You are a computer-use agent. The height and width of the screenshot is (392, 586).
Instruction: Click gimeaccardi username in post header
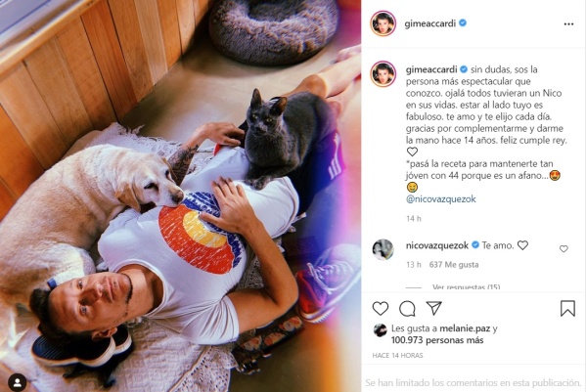[x=429, y=23]
